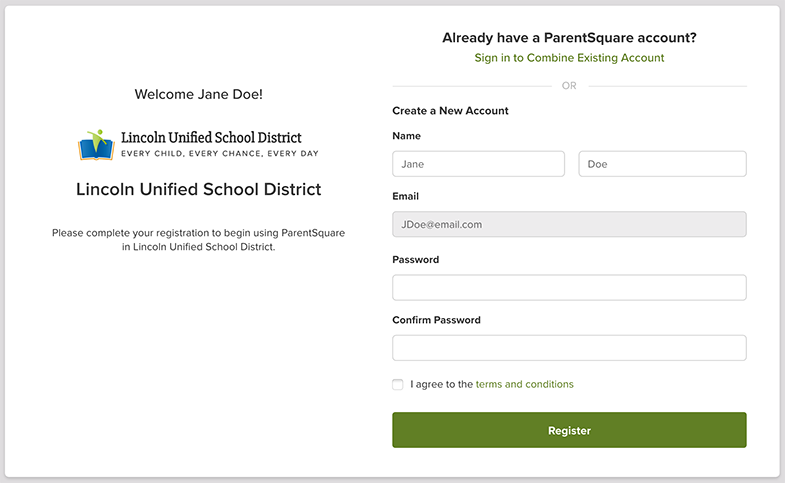Click the large Lincoln Unified School District heading

[x=199, y=189]
